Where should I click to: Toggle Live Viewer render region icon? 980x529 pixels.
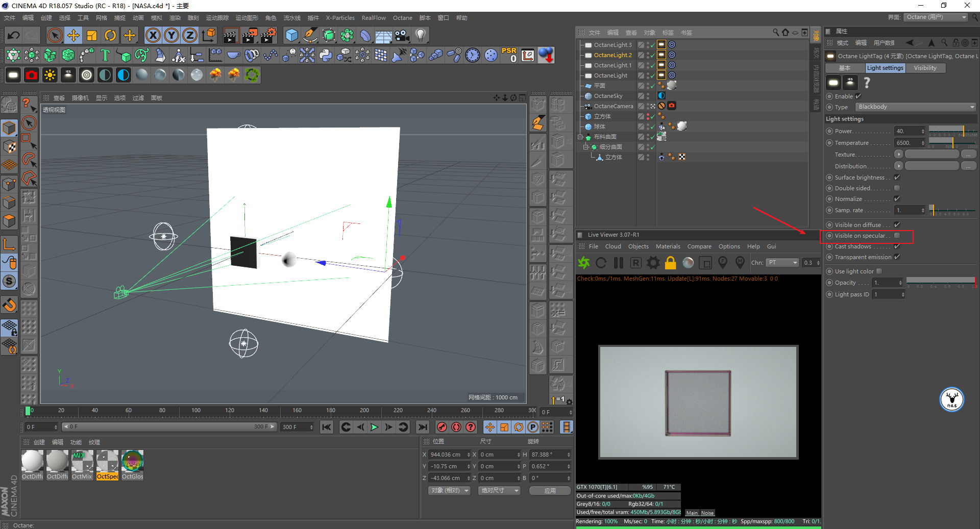coord(705,263)
